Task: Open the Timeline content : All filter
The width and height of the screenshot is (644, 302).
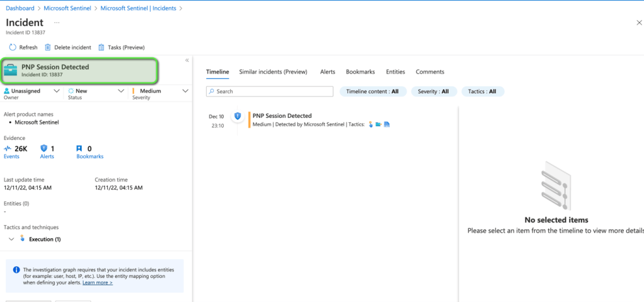Action: tap(373, 91)
